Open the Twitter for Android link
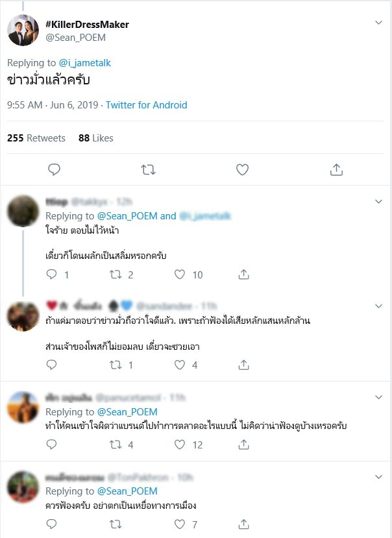Viewport: 392px width, 538px height. coord(146,105)
